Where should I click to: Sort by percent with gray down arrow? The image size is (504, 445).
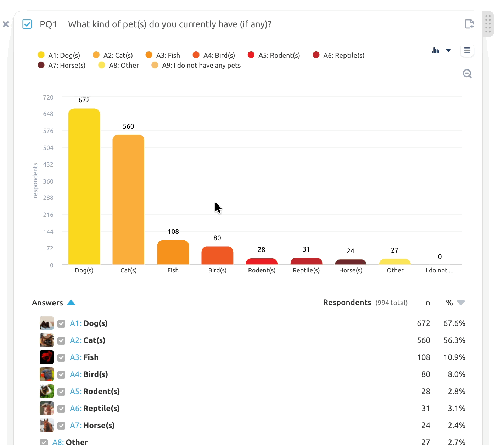[x=461, y=303]
